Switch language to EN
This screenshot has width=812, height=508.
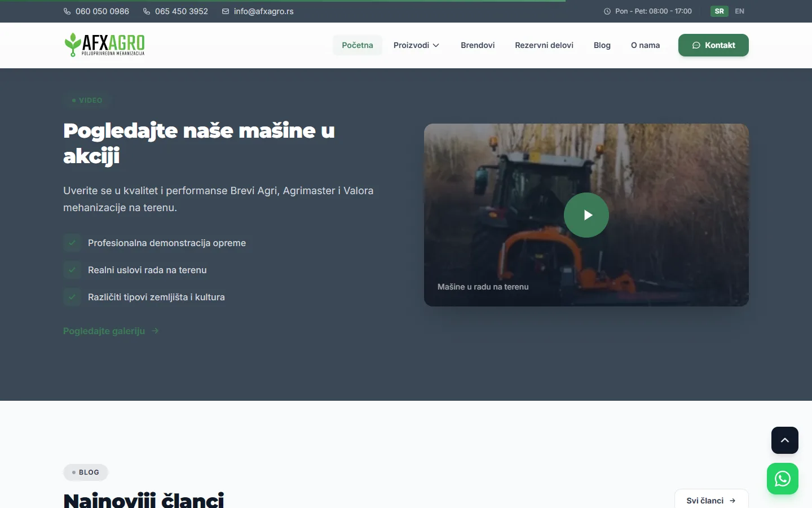(x=740, y=11)
